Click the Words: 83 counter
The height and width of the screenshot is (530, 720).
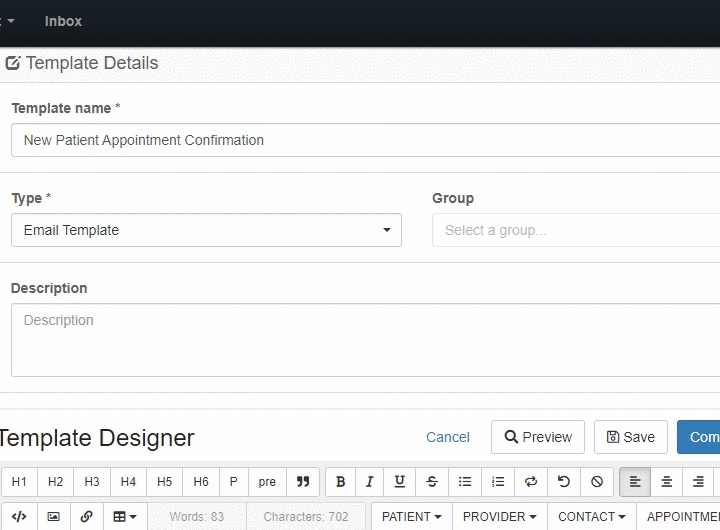click(197, 517)
